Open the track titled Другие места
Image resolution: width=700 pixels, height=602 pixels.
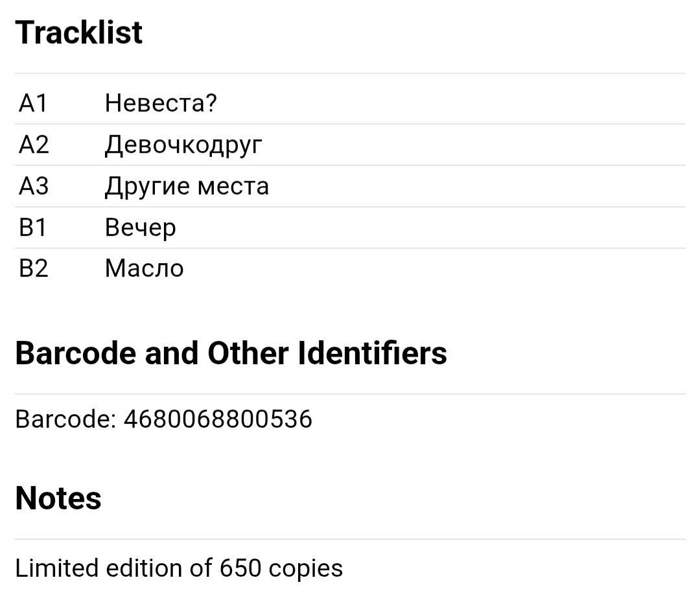(187, 187)
